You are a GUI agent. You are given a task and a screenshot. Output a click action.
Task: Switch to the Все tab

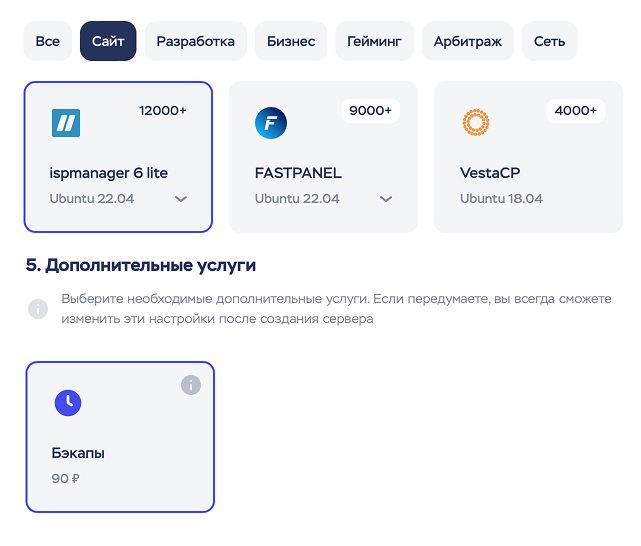coord(48,41)
